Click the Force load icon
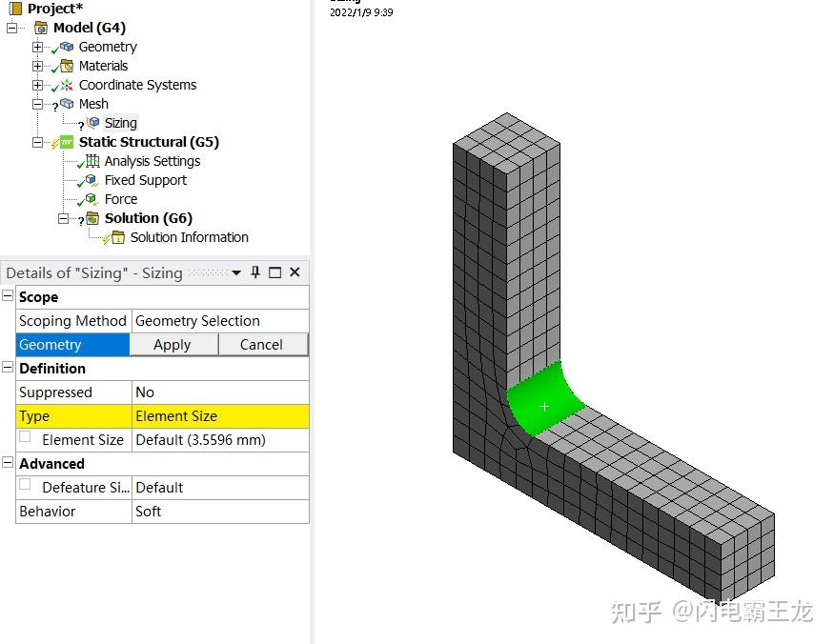This screenshot has height=644, width=834. (93, 198)
